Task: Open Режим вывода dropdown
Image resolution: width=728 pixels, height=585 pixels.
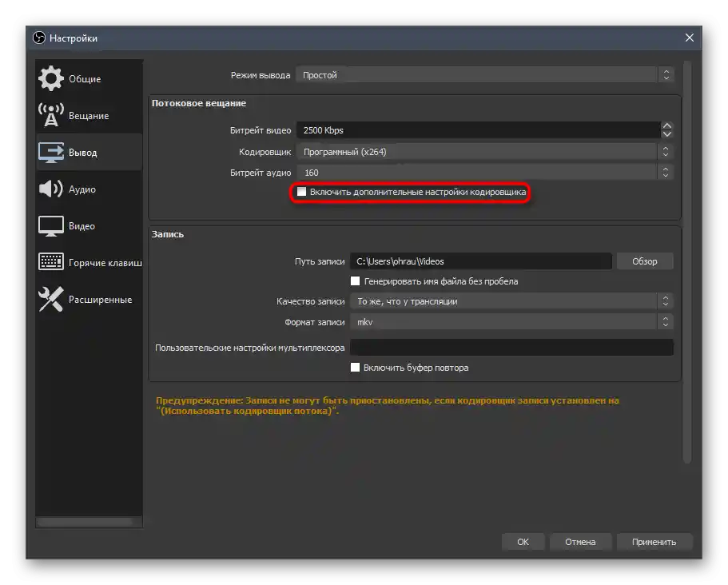Action: click(x=485, y=75)
